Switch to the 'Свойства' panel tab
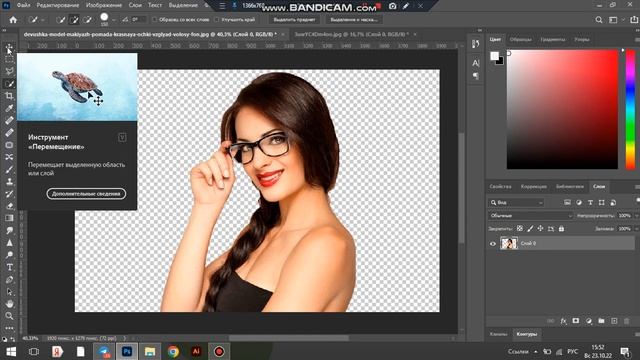The image size is (640, 360). [x=500, y=187]
